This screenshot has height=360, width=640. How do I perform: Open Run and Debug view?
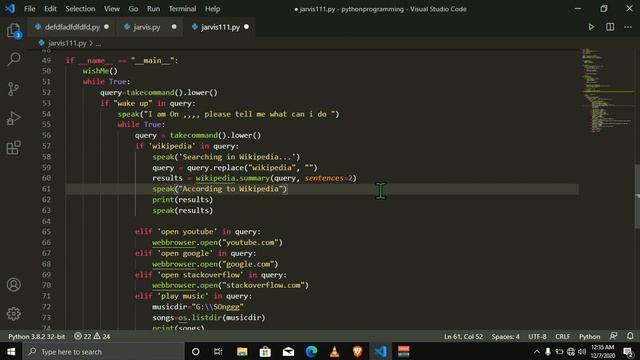coord(13,118)
